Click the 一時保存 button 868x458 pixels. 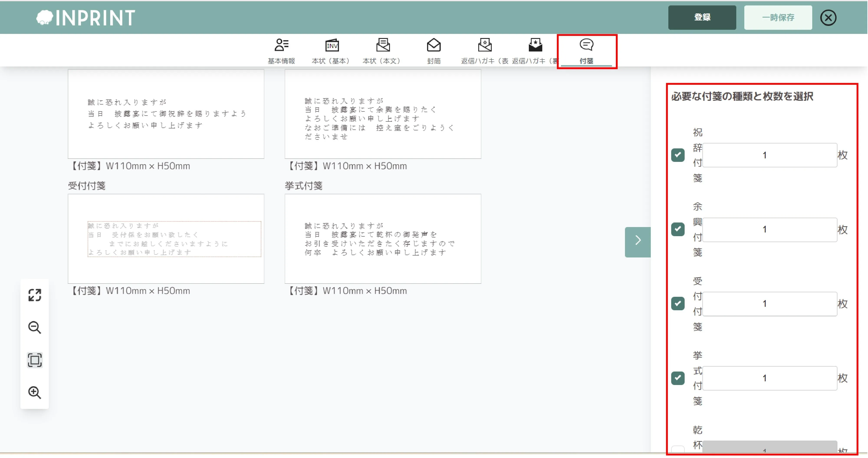(778, 18)
